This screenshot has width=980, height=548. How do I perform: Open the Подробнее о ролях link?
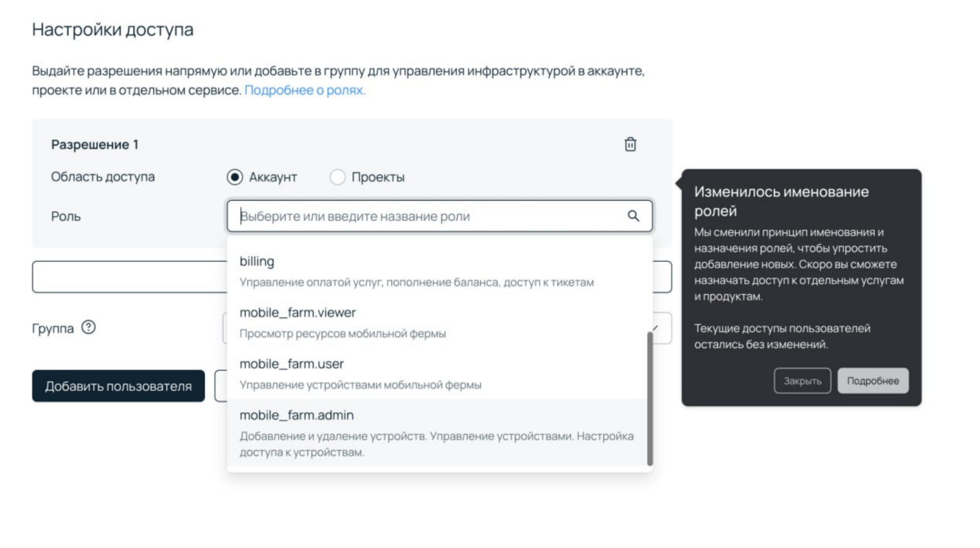[305, 90]
